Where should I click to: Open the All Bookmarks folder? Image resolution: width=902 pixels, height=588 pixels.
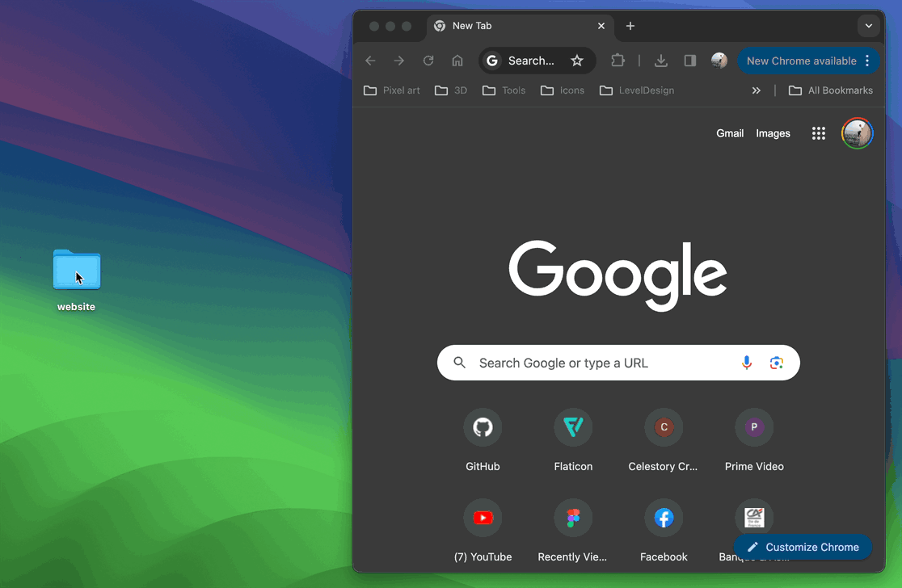pyautogui.click(x=831, y=90)
